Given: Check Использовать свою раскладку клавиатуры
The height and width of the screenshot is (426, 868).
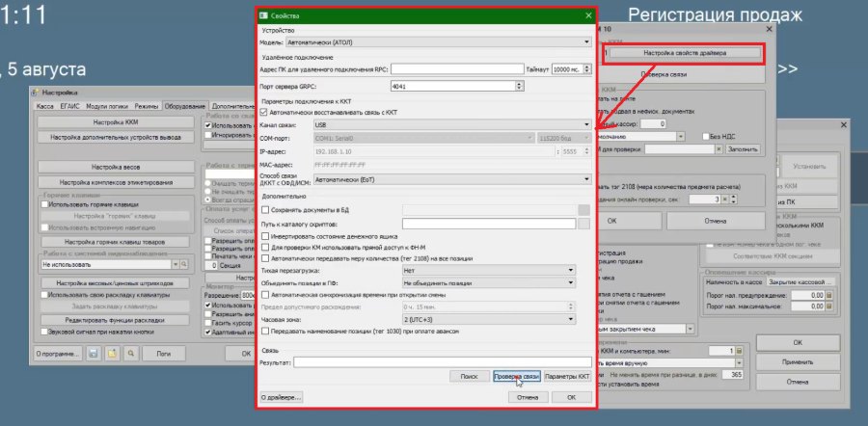Looking at the screenshot, I should [44, 296].
